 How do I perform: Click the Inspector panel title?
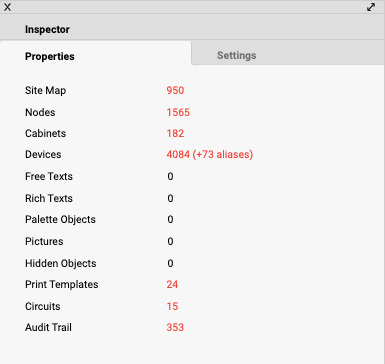pyautogui.click(x=47, y=29)
